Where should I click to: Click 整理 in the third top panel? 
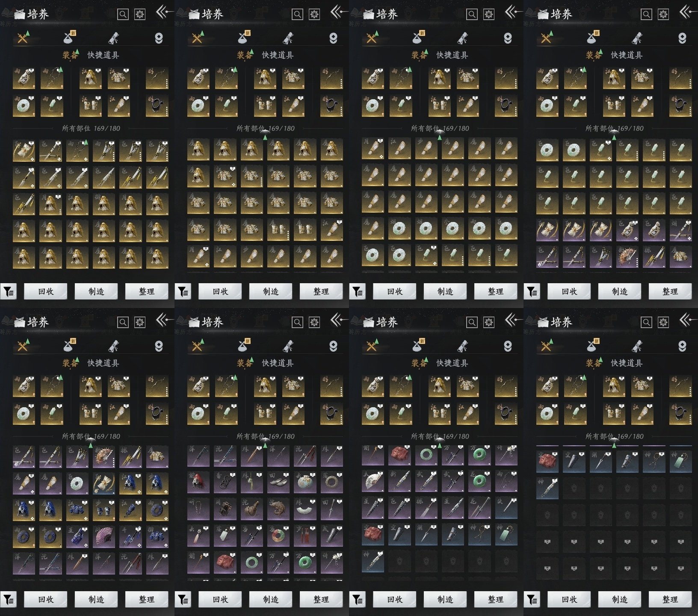[x=496, y=291]
